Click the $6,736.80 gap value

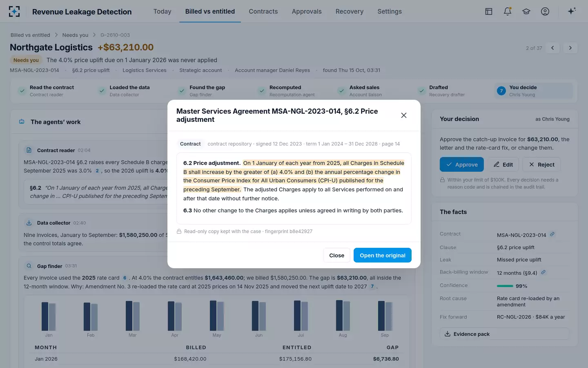[386, 359]
